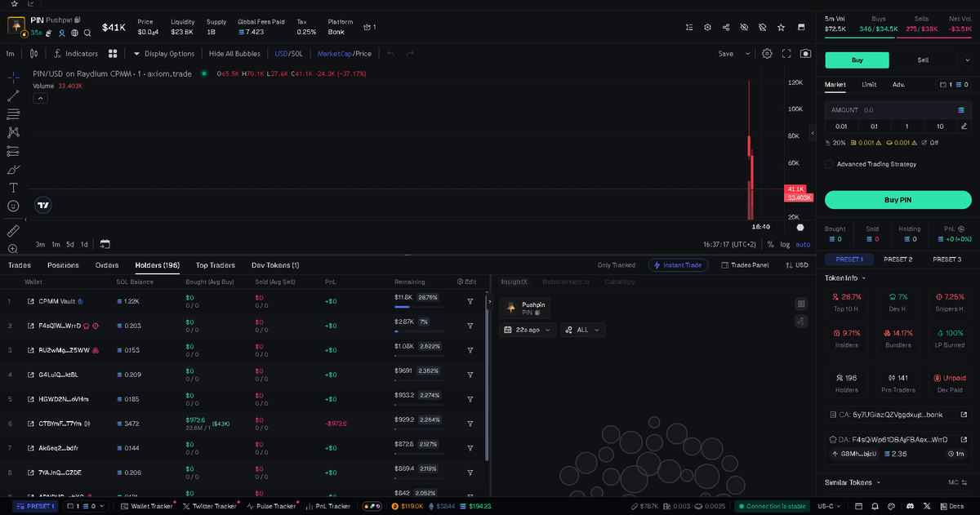Click Hide All Bubbles on chart

[x=234, y=54]
